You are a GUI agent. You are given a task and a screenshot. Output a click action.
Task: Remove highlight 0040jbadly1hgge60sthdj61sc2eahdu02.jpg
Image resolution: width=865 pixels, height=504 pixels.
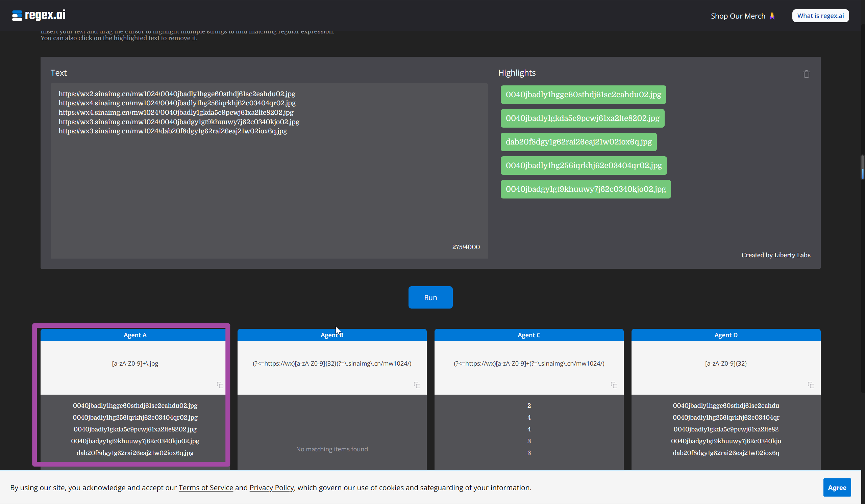(x=583, y=95)
